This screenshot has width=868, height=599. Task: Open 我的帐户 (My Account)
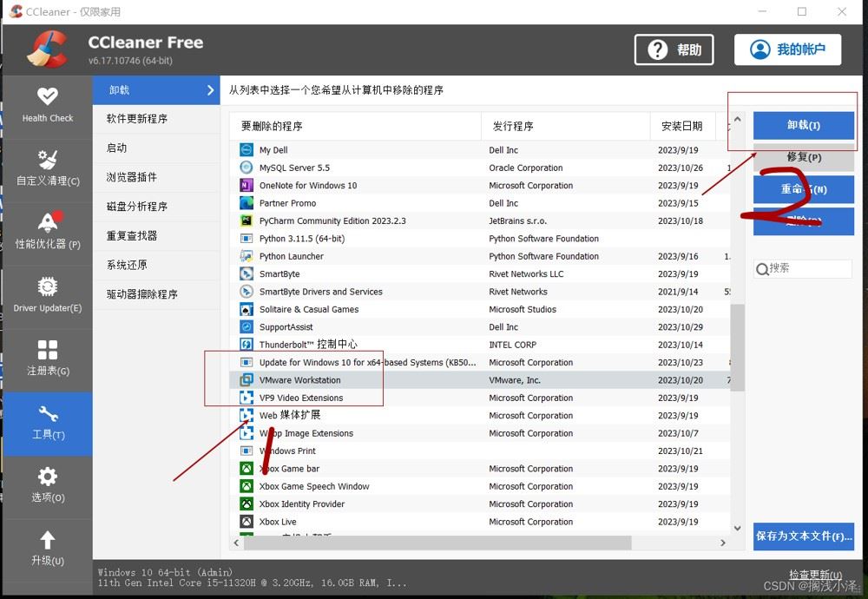[x=788, y=49]
